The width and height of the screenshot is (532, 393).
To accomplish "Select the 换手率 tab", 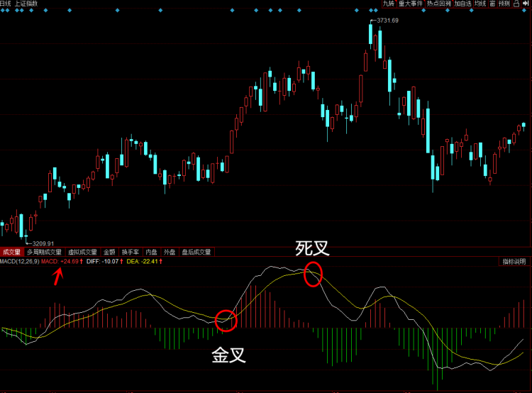I will tap(130, 252).
